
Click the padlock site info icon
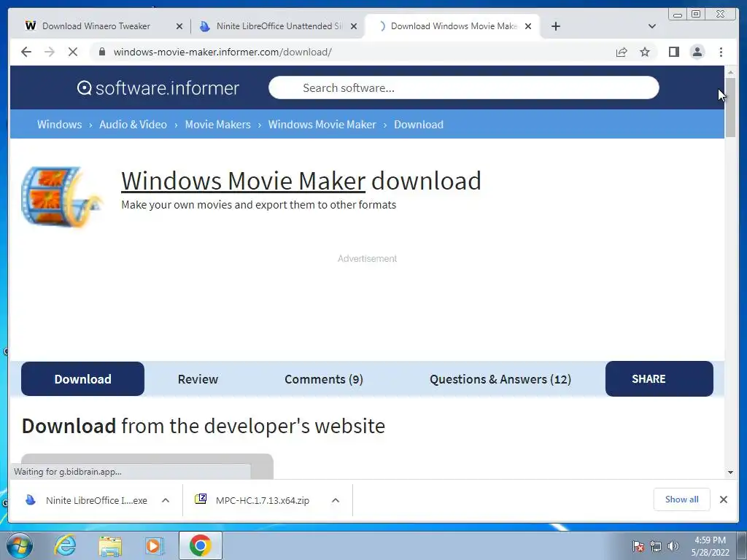click(101, 52)
